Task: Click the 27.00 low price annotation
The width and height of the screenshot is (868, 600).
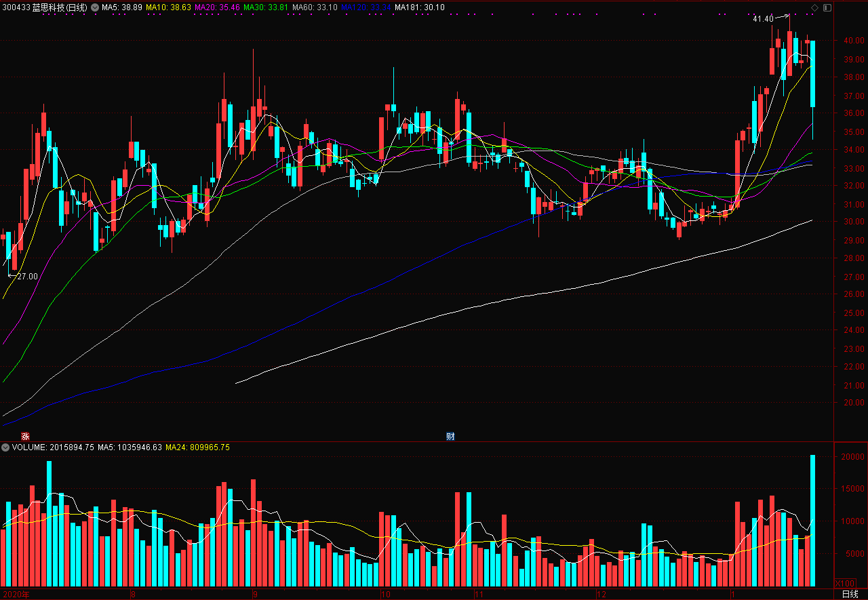Action: pyautogui.click(x=27, y=277)
